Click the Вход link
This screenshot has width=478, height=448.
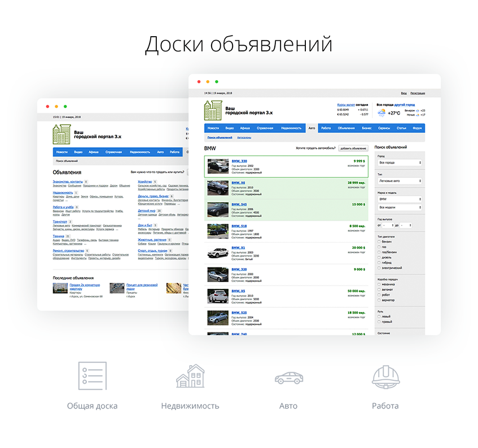[404, 93]
